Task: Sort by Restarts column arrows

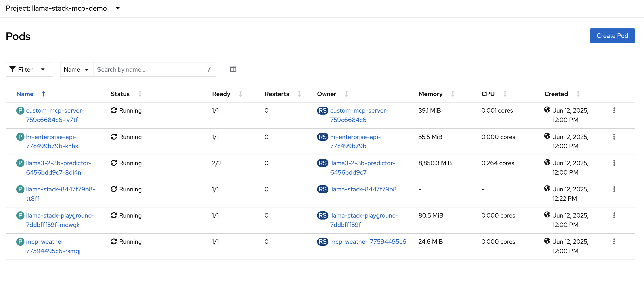Action: pyautogui.click(x=299, y=94)
